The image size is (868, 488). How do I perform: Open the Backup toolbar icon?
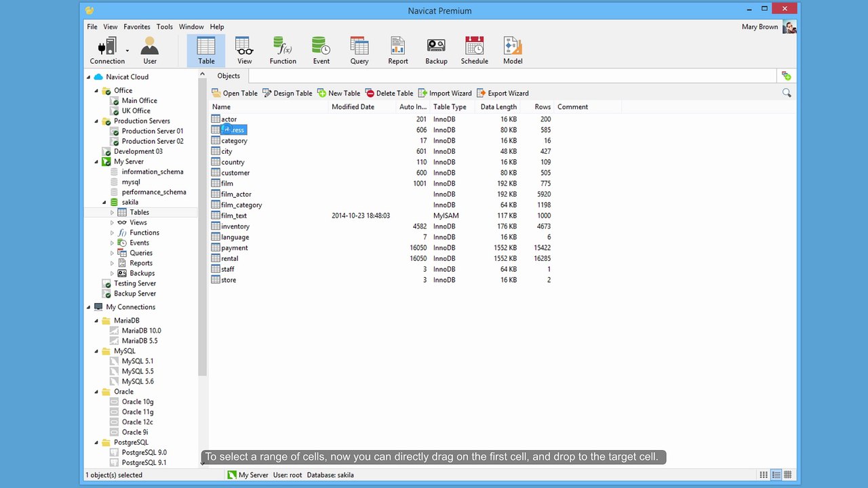click(x=436, y=51)
